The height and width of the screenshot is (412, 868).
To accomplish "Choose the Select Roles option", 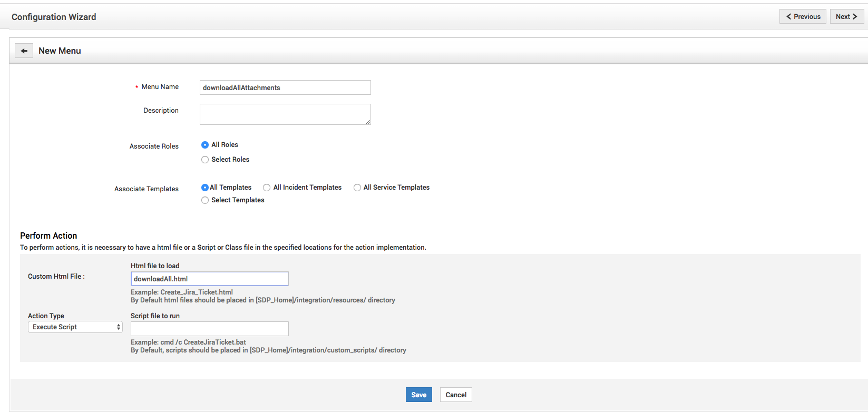I will pos(205,160).
